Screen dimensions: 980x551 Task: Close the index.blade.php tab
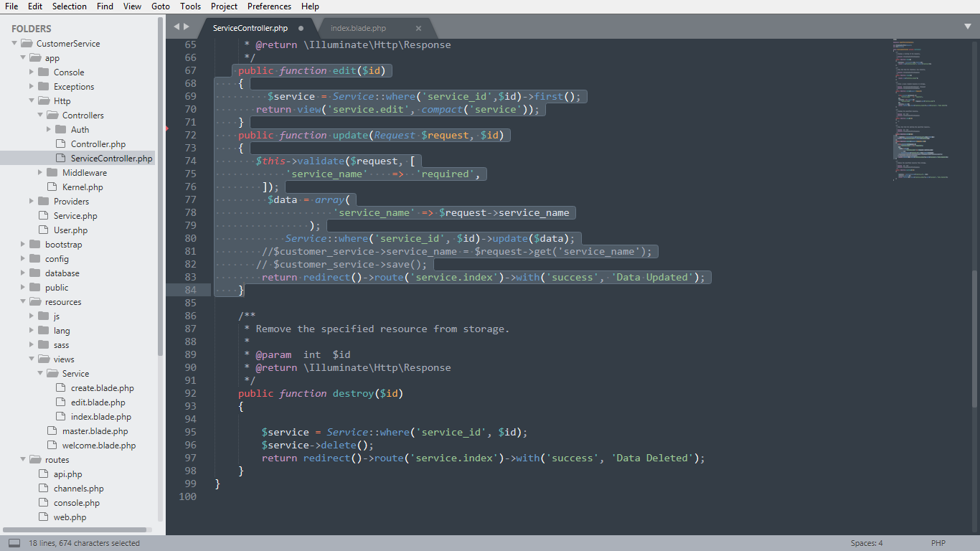pos(418,28)
